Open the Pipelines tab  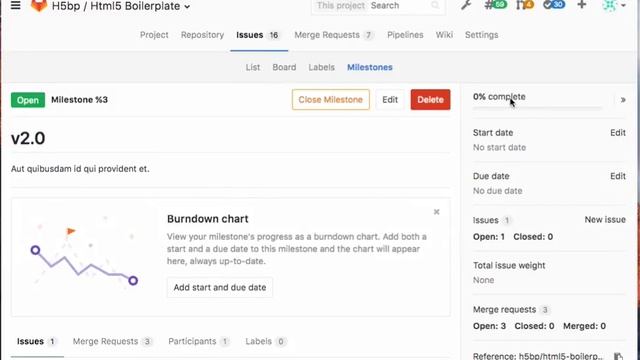tap(405, 35)
